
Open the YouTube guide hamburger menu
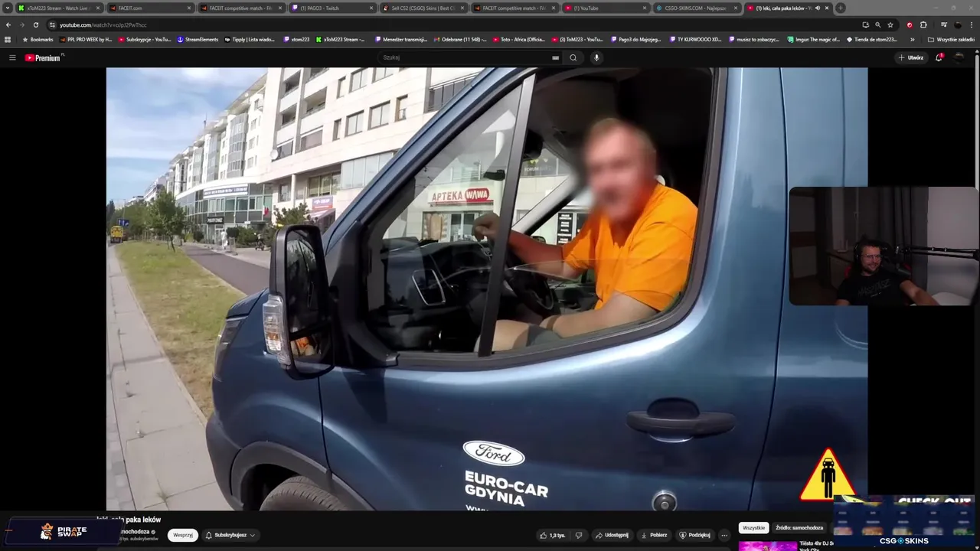click(12, 57)
